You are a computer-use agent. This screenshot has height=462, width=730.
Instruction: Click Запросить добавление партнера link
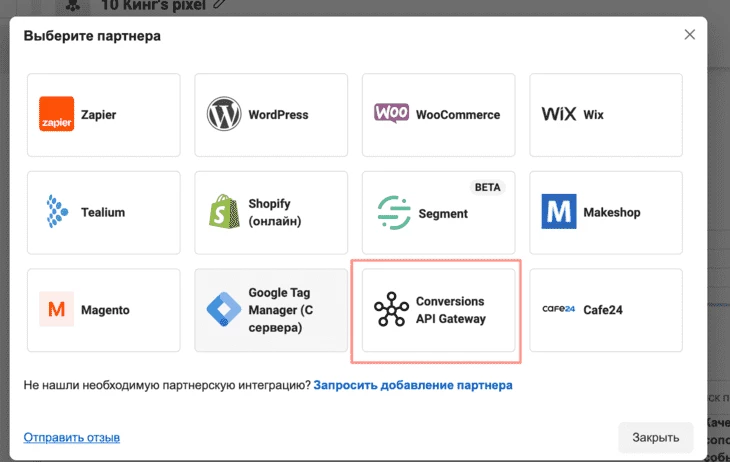(413, 386)
